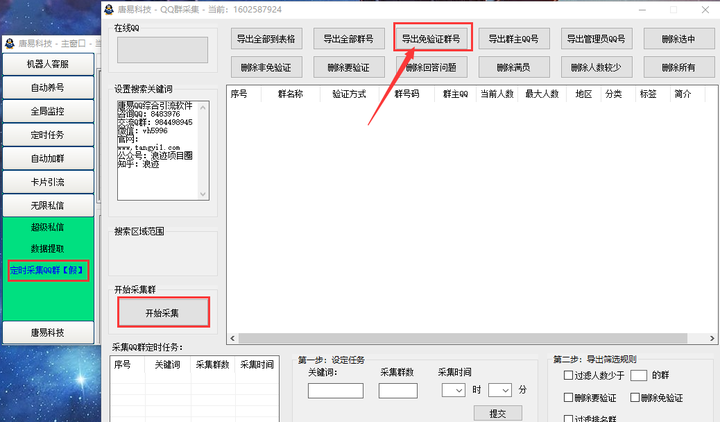Click 群号码 column header
Viewport: 720px width, 422px height.
407,94
